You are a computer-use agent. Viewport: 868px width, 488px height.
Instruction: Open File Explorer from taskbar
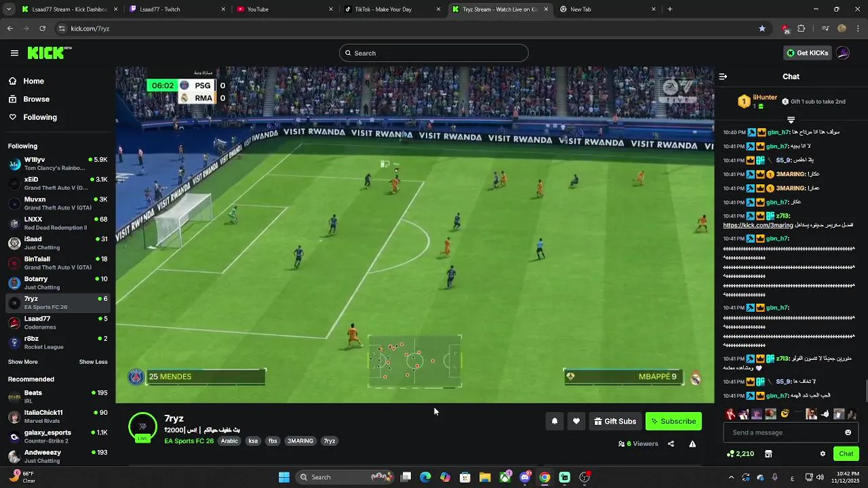(485, 477)
